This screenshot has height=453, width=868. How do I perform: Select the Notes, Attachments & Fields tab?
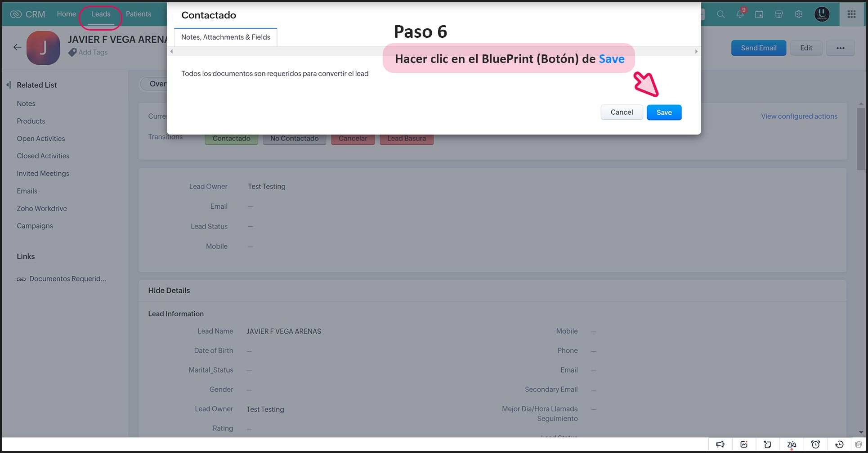225,37
